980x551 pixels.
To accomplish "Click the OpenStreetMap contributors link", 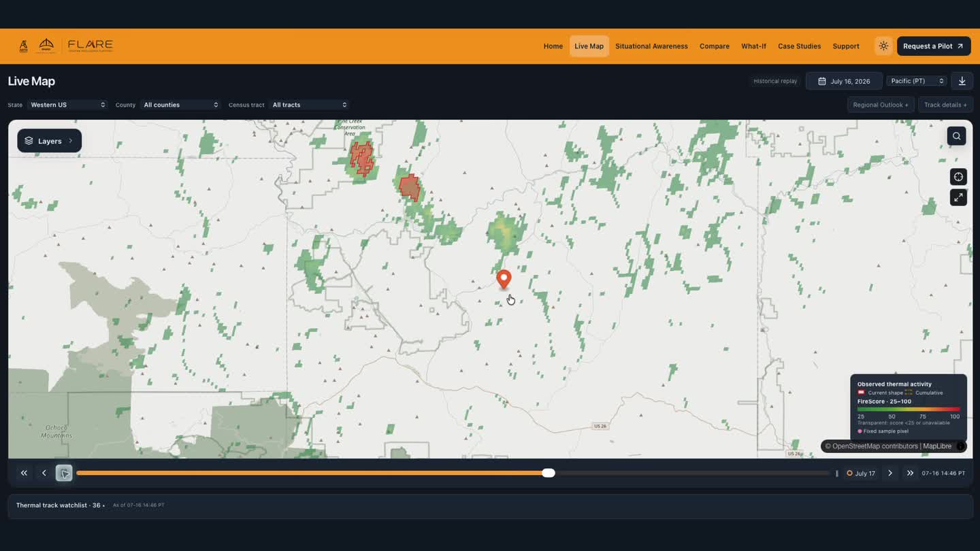I will point(875,446).
